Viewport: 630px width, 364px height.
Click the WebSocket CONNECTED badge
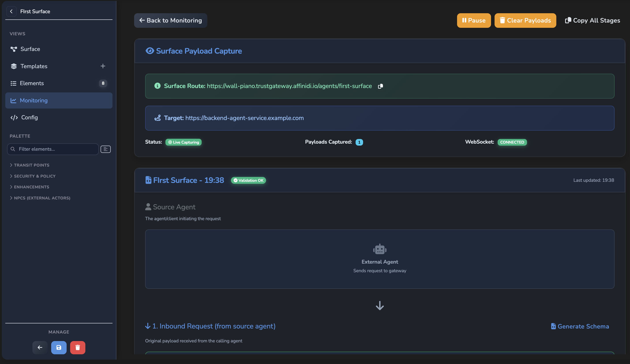512,142
